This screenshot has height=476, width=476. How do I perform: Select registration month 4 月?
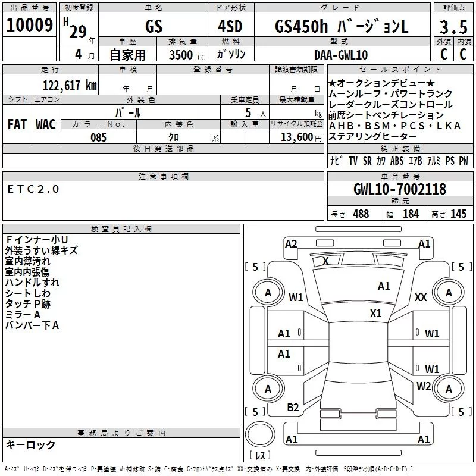point(84,54)
